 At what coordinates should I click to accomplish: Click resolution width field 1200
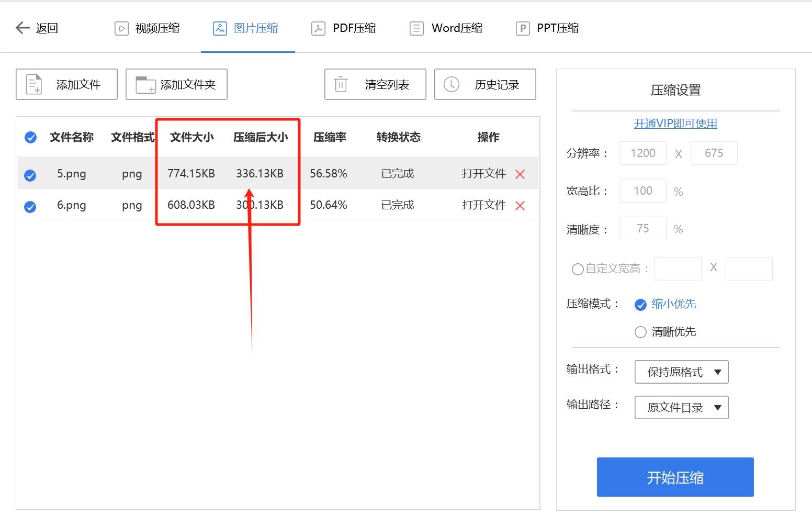click(643, 153)
